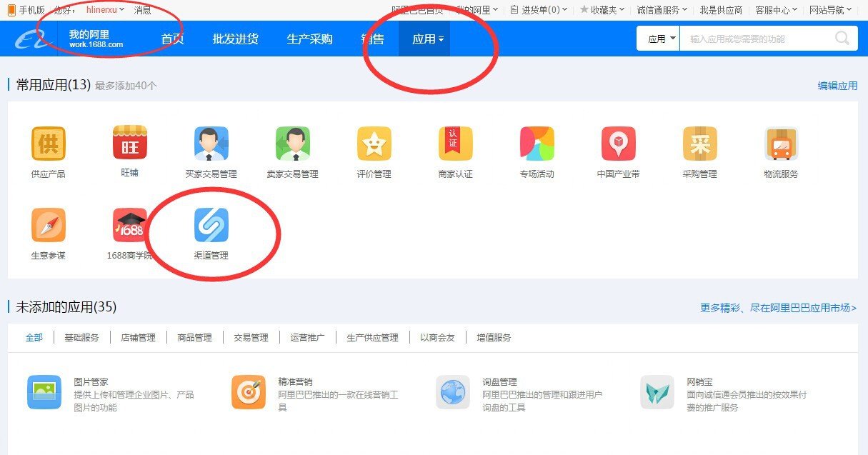Image resolution: width=868 pixels, height=455 pixels.
Task: Open the Alibaba app marketplace link
Action: tap(779, 307)
